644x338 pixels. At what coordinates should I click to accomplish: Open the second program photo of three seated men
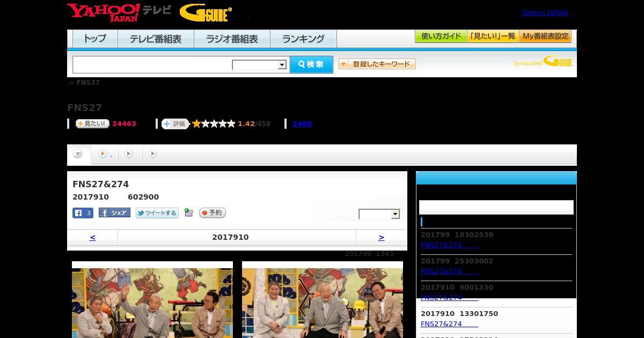[323, 299]
